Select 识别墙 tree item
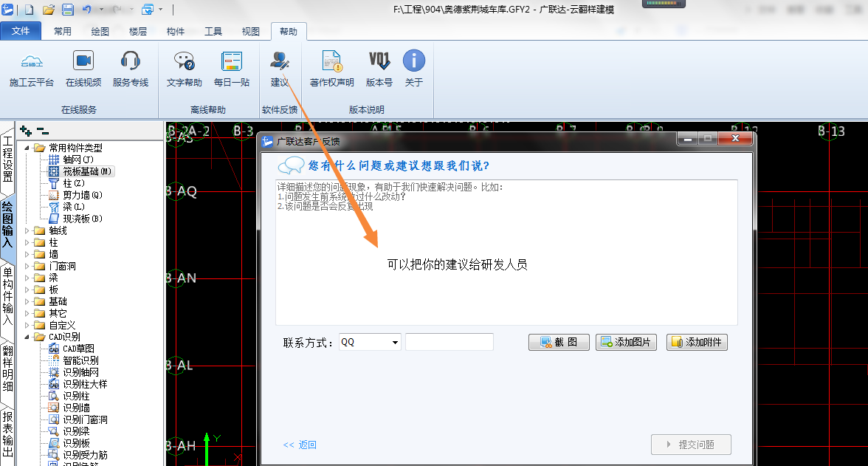868x466 pixels. coord(76,408)
